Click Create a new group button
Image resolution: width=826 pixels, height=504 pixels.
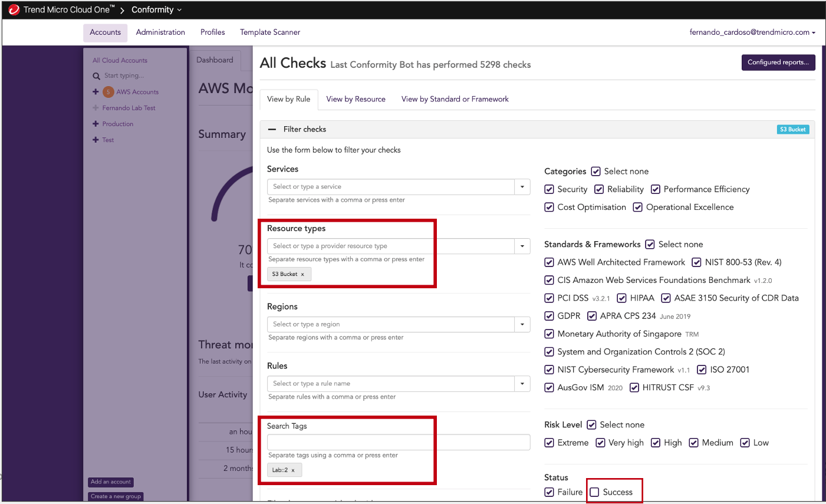click(116, 496)
